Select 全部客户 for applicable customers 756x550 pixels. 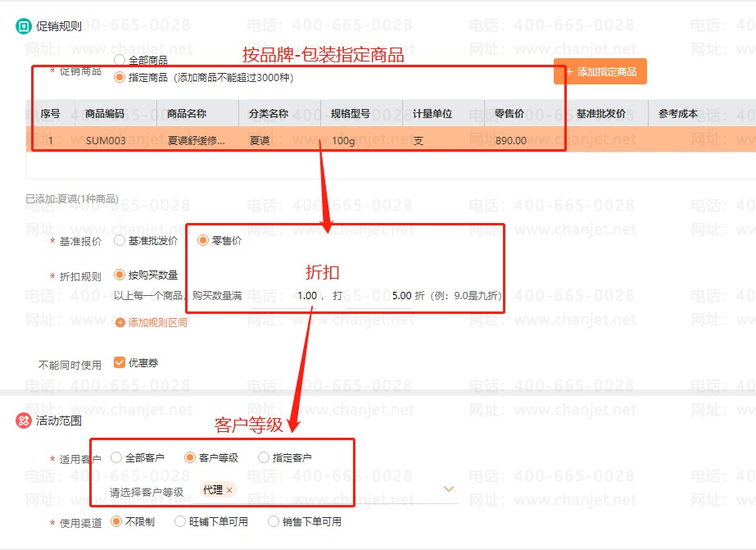(116, 457)
